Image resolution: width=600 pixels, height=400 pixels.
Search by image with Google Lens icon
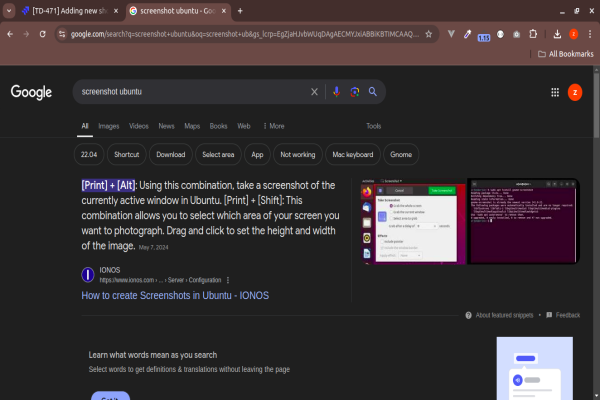pyautogui.click(x=355, y=92)
